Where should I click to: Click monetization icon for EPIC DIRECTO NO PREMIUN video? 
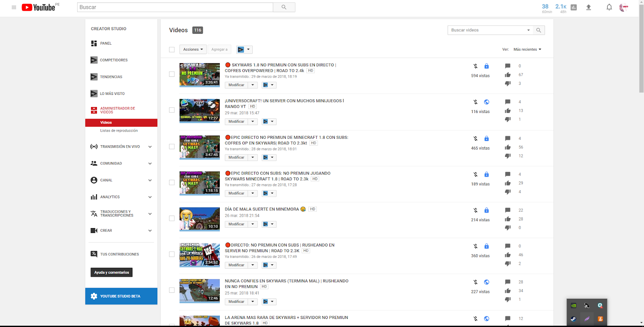tap(475, 138)
